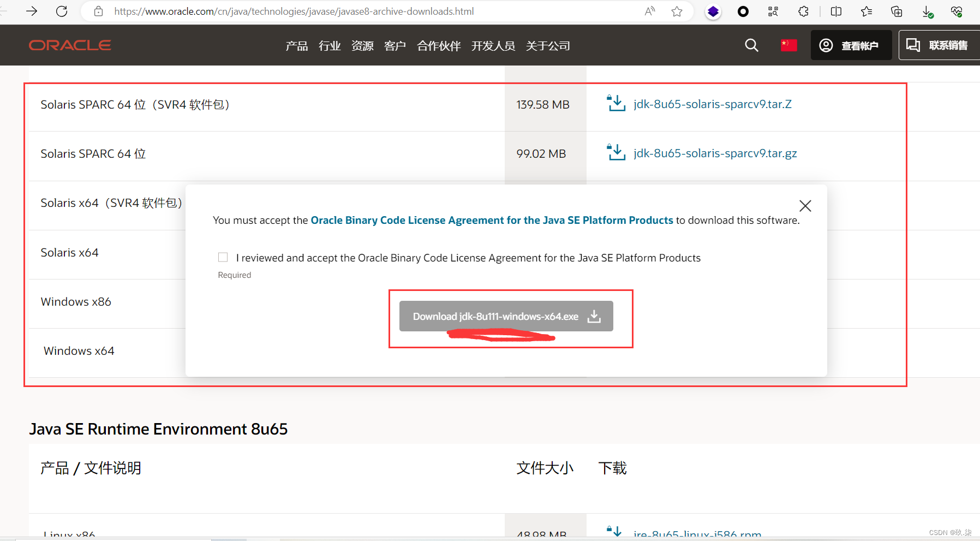Click the browser essentials heart icon
The height and width of the screenshot is (541, 980).
pos(956,11)
